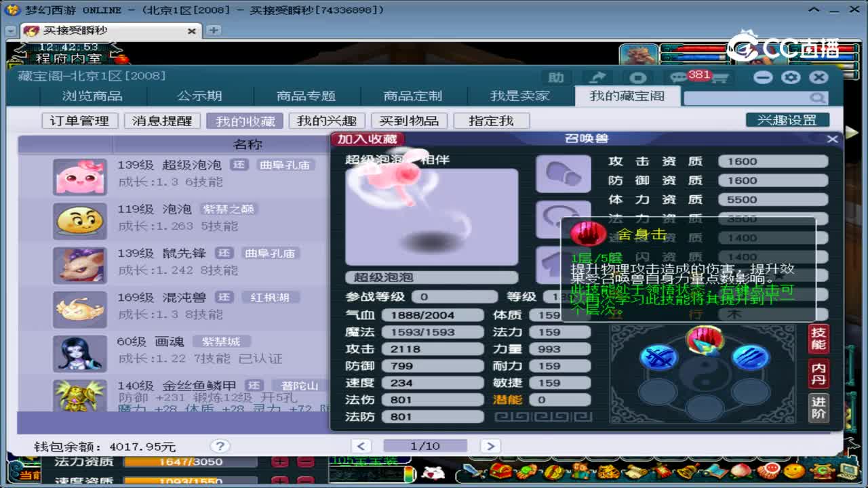Screen dimensions: 868x488
Task: Click the treasure chest icon in game toolbar
Action: (500, 471)
